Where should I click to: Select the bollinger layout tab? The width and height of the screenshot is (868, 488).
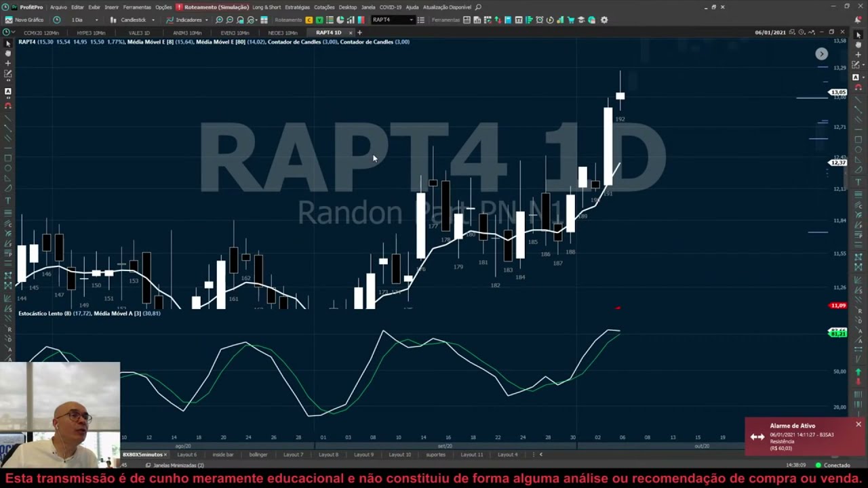coord(258,455)
